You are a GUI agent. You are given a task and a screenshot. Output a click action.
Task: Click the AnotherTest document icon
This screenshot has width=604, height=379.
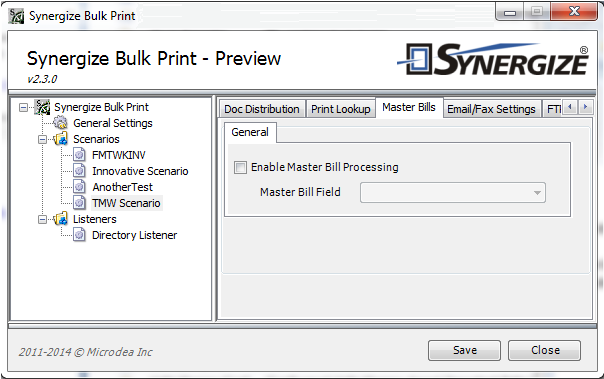pyautogui.click(x=79, y=187)
